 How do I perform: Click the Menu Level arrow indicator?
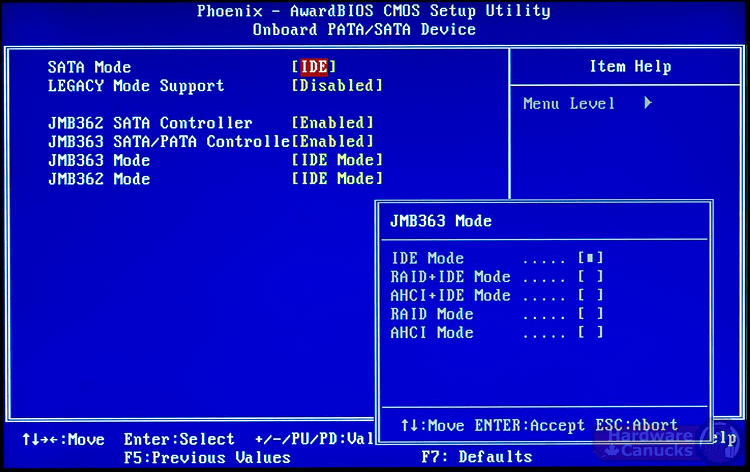pos(648,103)
